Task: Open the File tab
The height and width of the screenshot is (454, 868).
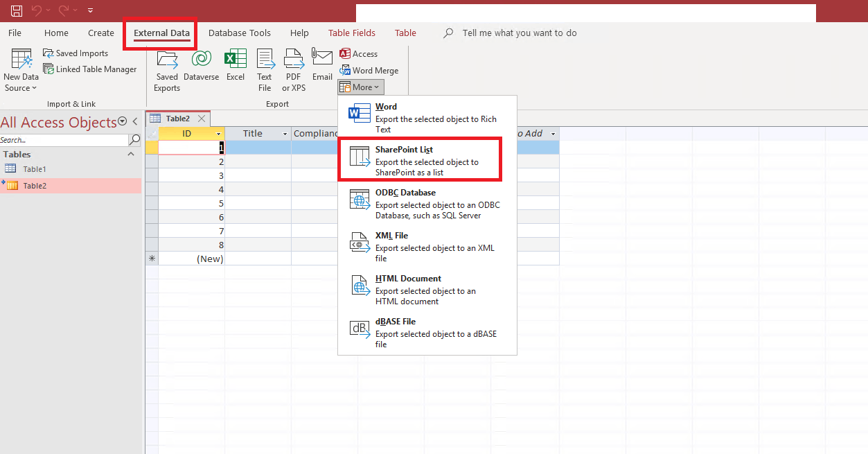Action: pyautogui.click(x=15, y=33)
